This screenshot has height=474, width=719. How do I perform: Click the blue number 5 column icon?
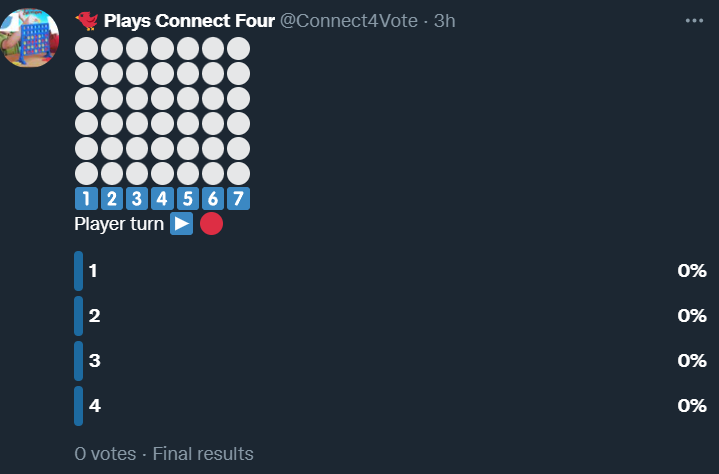[187, 198]
